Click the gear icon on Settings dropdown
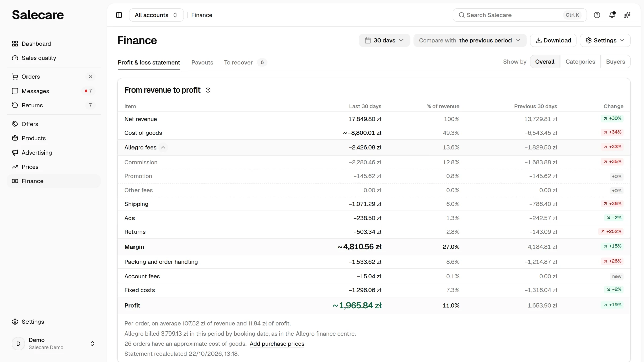This screenshot has height=362, width=644. pyautogui.click(x=589, y=40)
